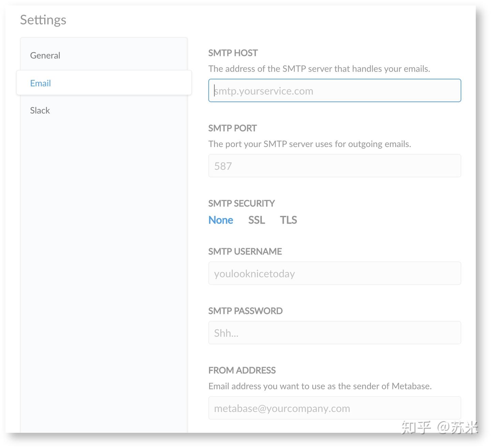Click the SMTP host input field
491x448 pixels.
pos(334,91)
